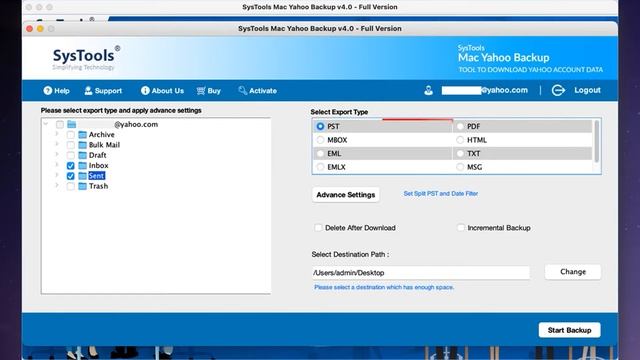Check the Draft folder checkbox
Screen dimensions: 640x360
[x=71, y=155]
